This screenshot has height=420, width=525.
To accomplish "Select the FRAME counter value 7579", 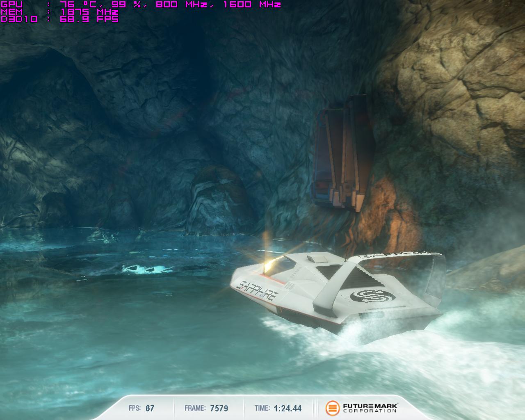I will [219, 409].
